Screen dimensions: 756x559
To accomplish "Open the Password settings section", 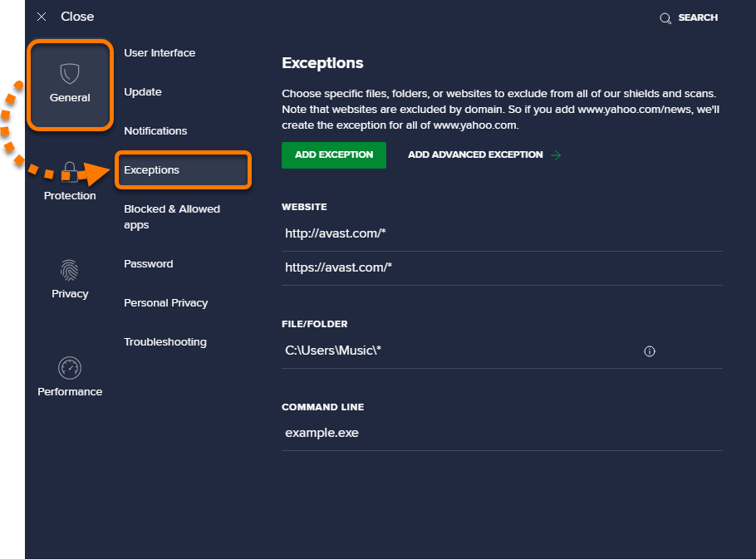I will click(149, 264).
